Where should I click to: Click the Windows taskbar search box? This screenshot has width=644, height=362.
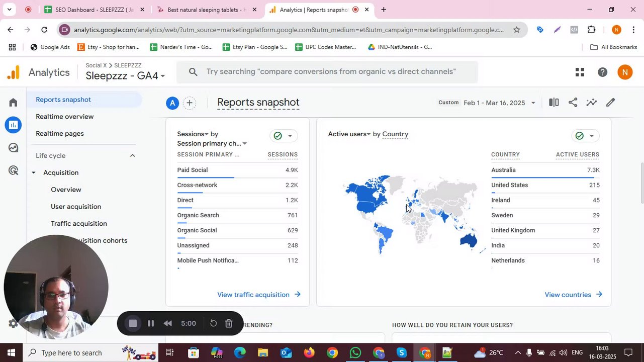tap(90, 352)
